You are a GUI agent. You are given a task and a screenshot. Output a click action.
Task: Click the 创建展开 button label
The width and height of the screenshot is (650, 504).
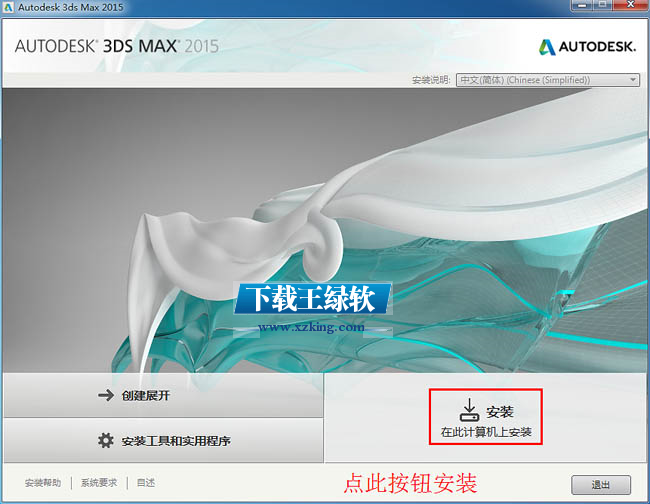146,395
